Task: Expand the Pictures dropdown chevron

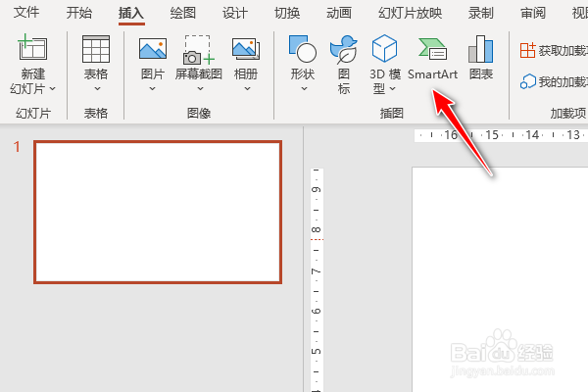Action: tap(152, 89)
